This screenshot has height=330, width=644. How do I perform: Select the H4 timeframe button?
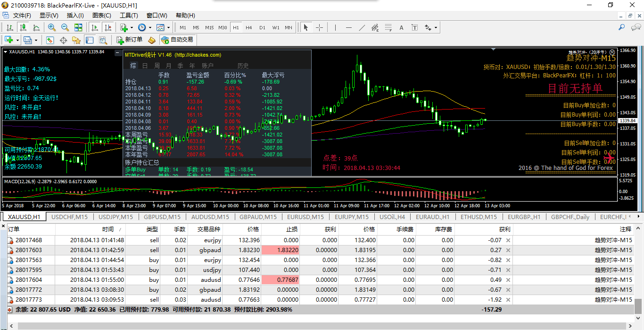pyautogui.click(x=249, y=27)
